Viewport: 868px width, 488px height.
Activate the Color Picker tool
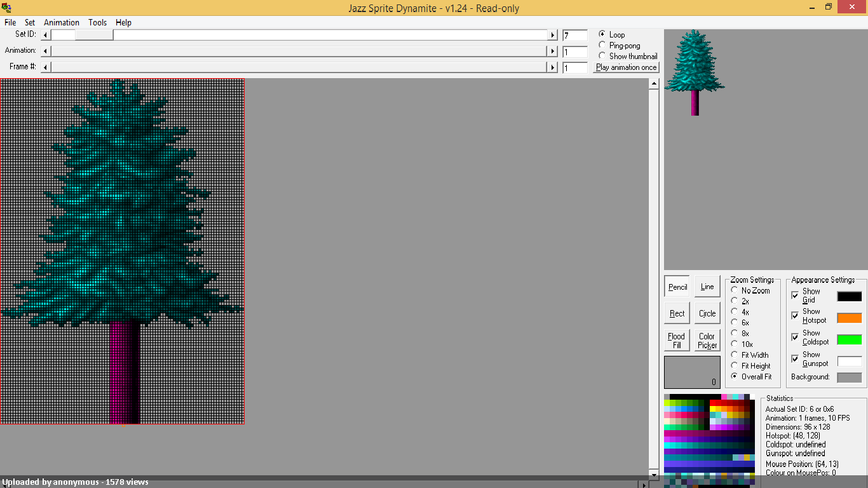pos(707,340)
